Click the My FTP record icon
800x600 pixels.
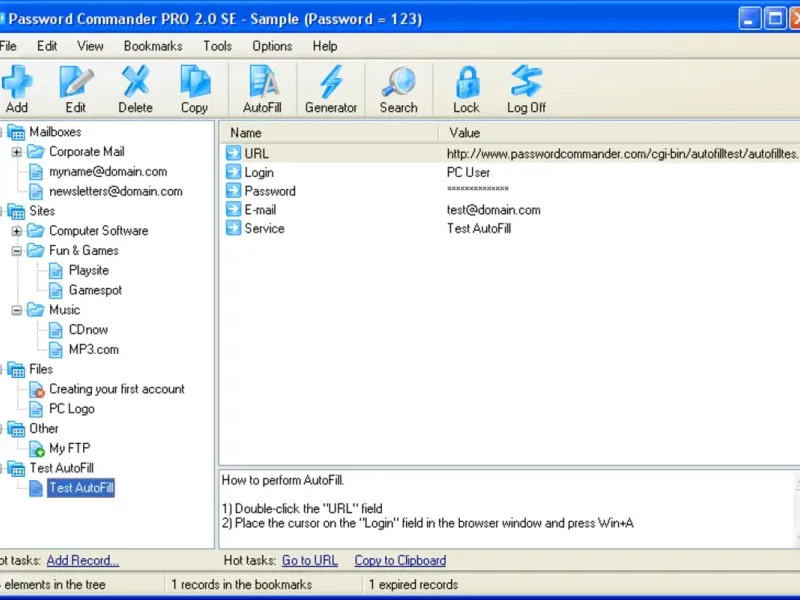[x=36, y=449]
